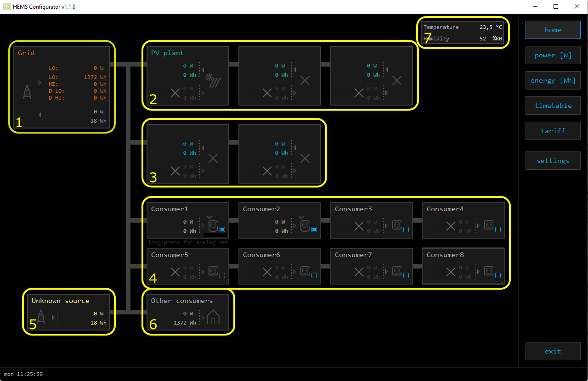Click the Consumer1 smart plug icon
This screenshot has height=381, width=588.
(x=213, y=225)
